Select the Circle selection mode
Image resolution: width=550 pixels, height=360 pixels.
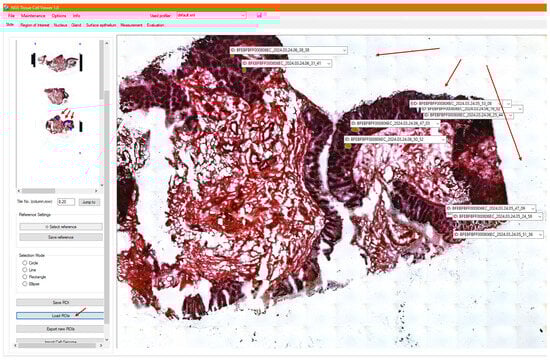click(x=25, y=262)
